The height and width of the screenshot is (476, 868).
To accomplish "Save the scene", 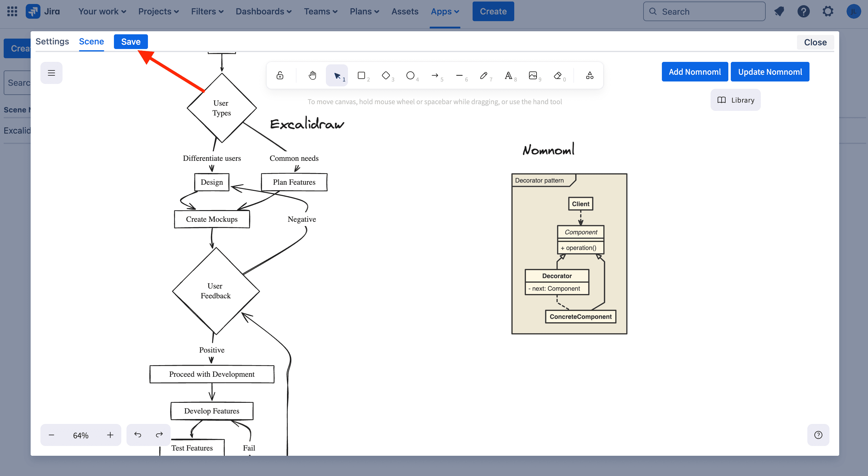I will tap(131, 42).
